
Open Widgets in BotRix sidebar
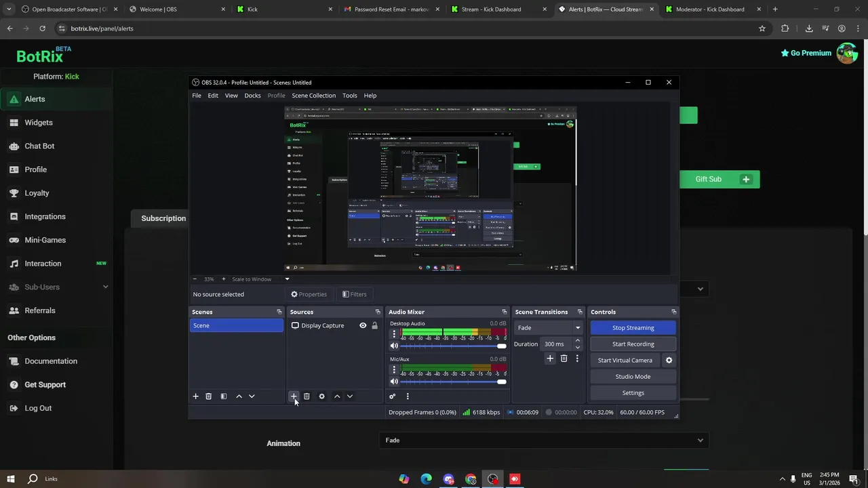point(39,123)
